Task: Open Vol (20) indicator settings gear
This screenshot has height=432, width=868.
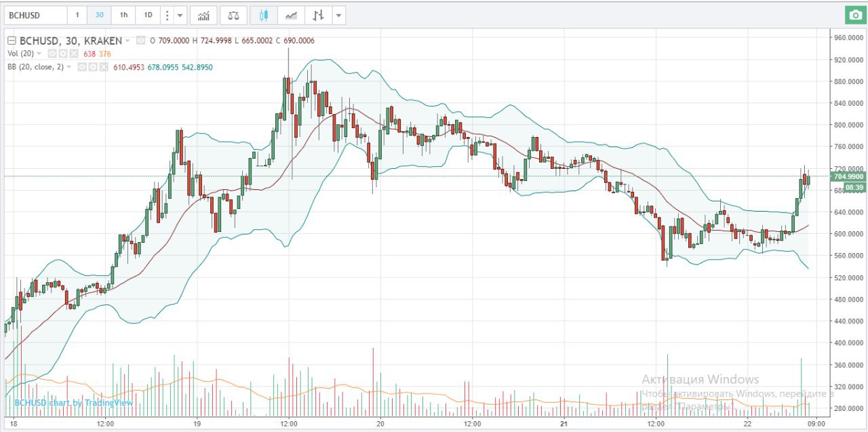Action: 62,54
